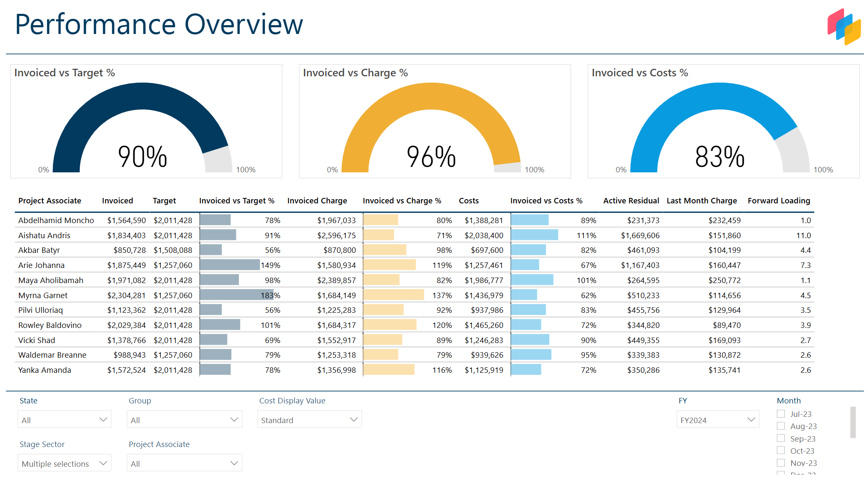The image size is (868, 486).
Task: Check the Nov-23 checkbox
Action: tap(781, 463)
